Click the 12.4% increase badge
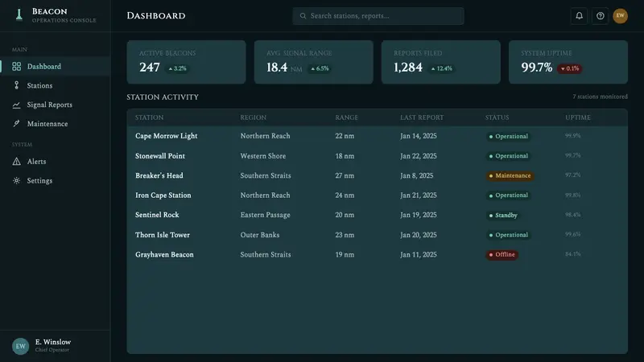 [441, 68]
